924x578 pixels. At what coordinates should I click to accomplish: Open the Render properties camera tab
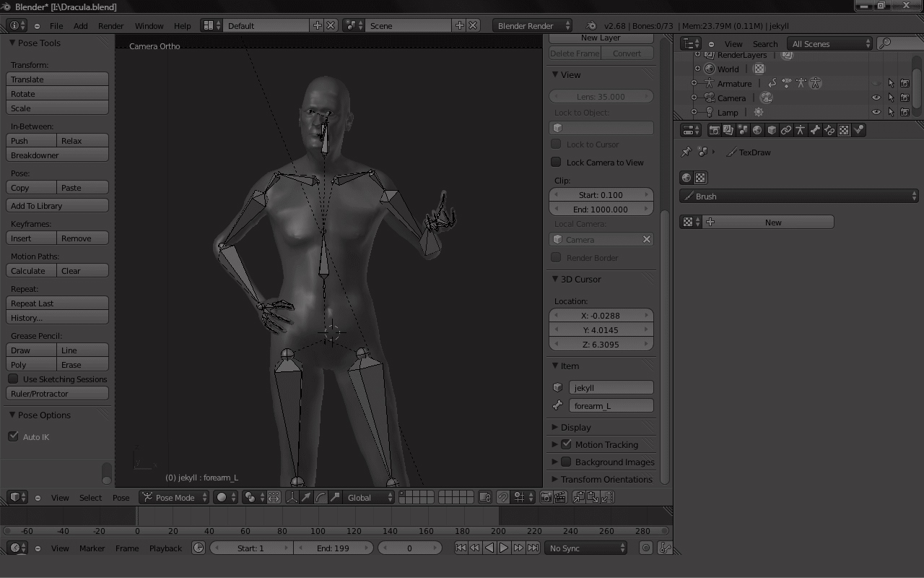(x=714, y=130)
